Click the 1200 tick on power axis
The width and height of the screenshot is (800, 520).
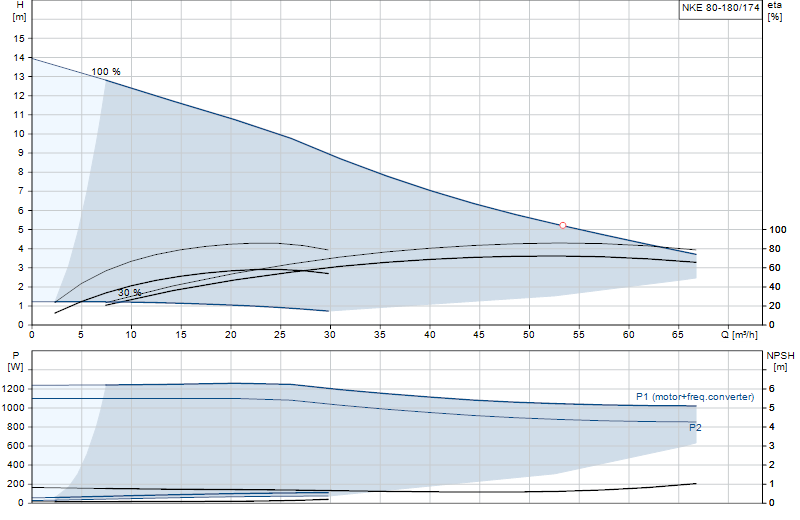13,389
